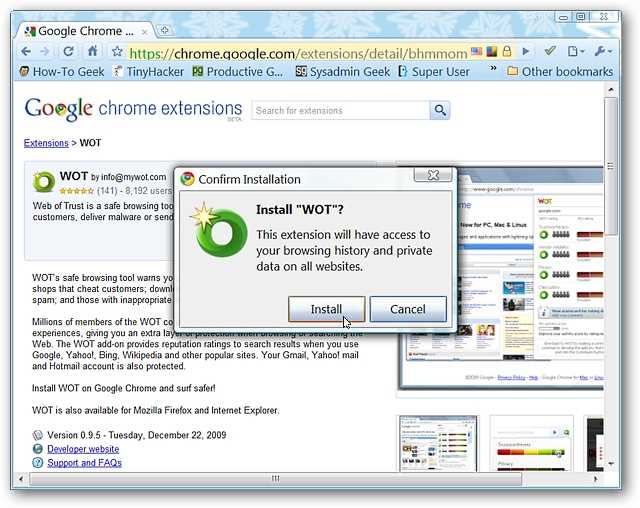Click the 'by info@mywot.com' text
The height and width of the screenshot is (508, 640).
(129, 177)
